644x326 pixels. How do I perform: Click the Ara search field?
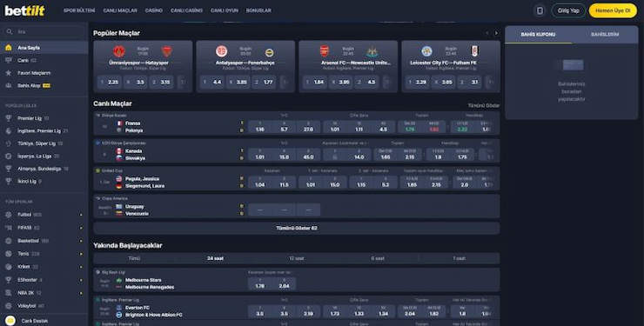pyautogui.click(x=44, y=31)
